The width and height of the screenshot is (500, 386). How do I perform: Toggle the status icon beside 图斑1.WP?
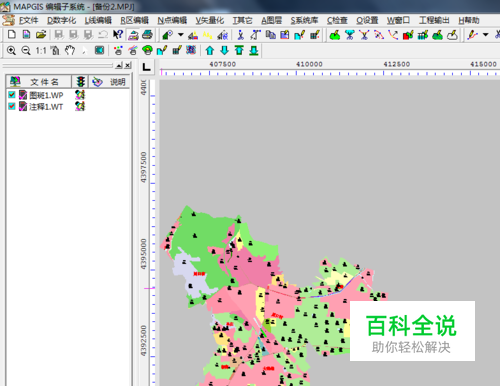click(x=80, y=95)
